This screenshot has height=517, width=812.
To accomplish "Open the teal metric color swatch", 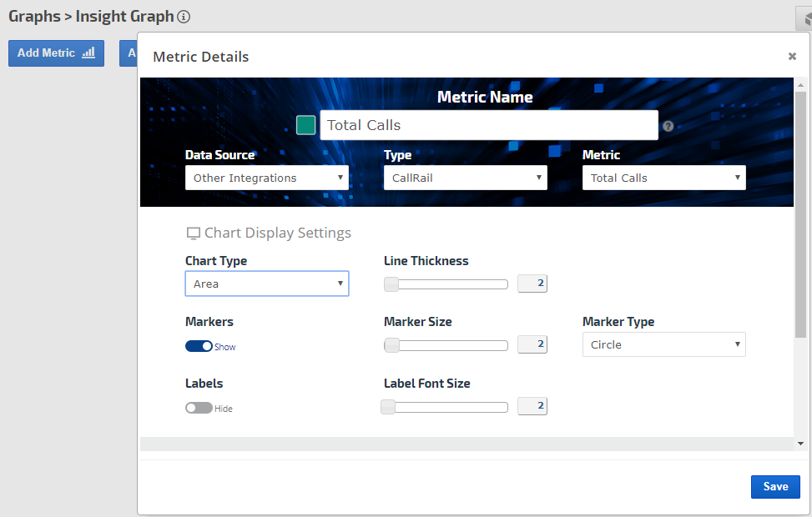I will pyautogui.click(x=306, y=125).
